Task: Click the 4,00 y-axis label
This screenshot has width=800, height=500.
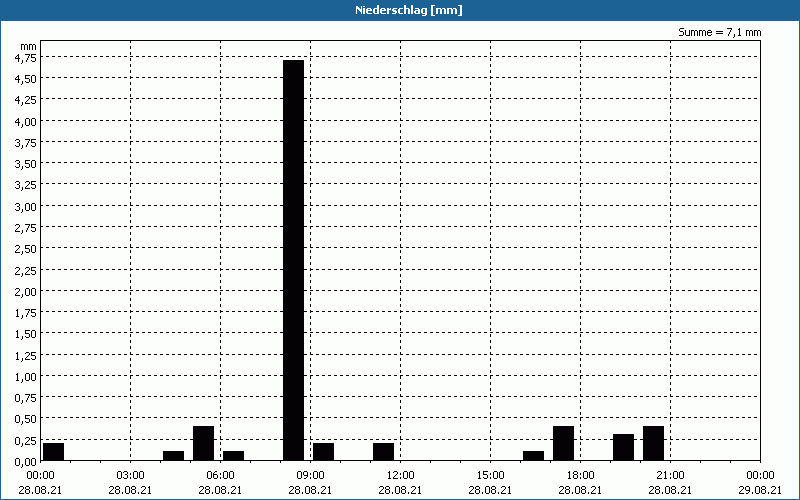Action: (26, 121)
